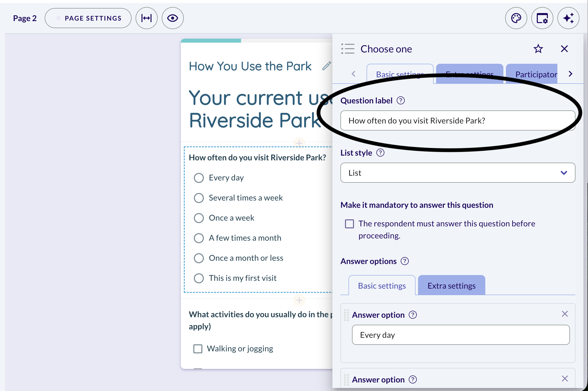Click the survey progress bar
Screen dimensions: 588x391
(x=257, y=41)
